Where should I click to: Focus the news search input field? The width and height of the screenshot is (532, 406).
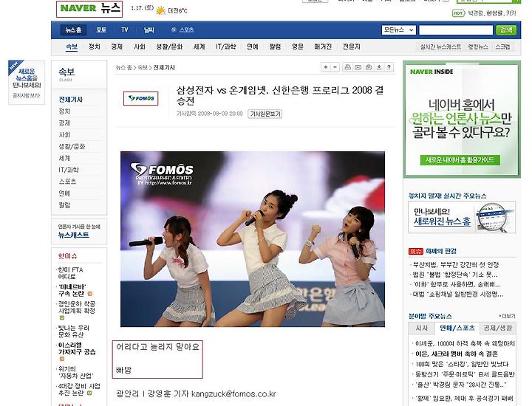pos(456,30)
